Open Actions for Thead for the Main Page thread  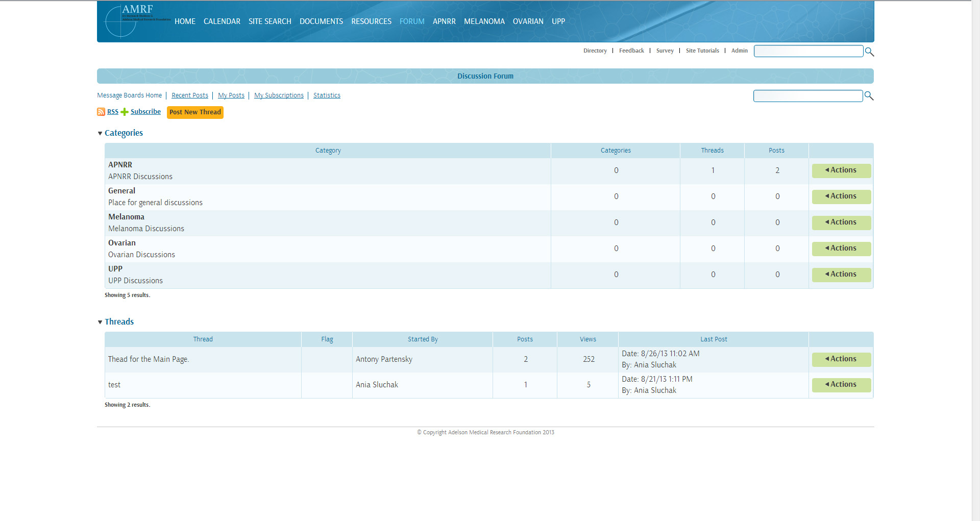pyautogui.click(x=841, y=359)
